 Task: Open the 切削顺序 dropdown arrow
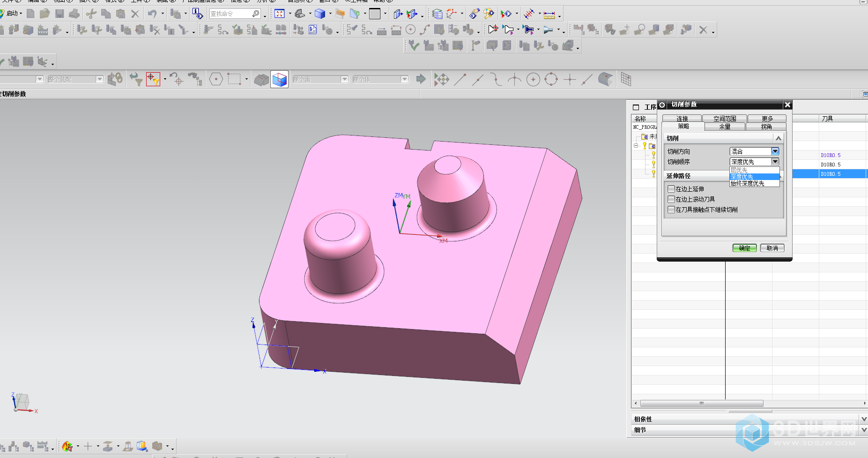tap(775, 162)
